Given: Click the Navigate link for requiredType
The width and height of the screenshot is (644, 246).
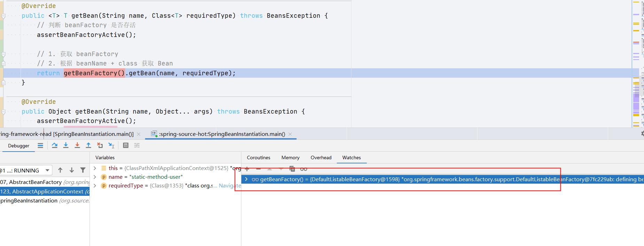Looking at the screenshot, I should click(x=230, y=186).
